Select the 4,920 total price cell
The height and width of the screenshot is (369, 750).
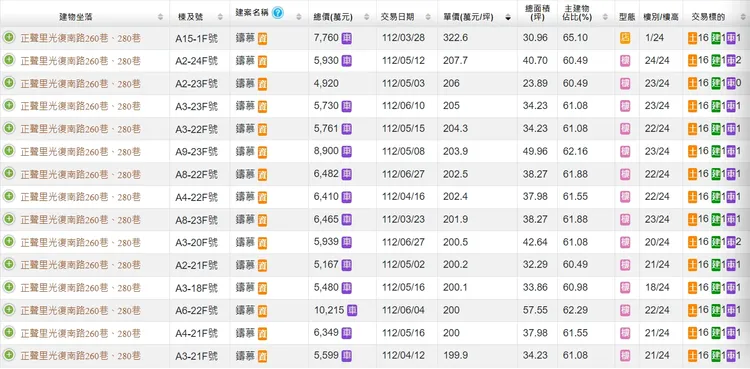(x=326, y=83)
